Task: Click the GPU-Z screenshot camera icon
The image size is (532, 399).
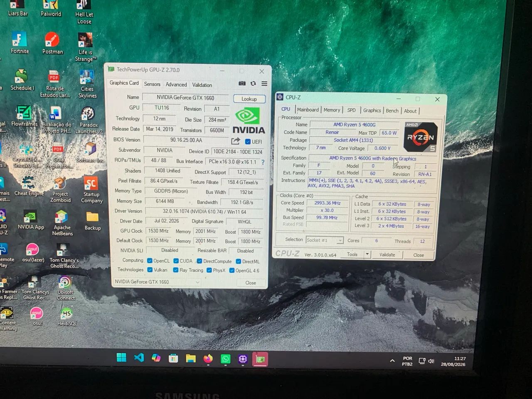Action: pyautogui.click(x=242, y=84)
